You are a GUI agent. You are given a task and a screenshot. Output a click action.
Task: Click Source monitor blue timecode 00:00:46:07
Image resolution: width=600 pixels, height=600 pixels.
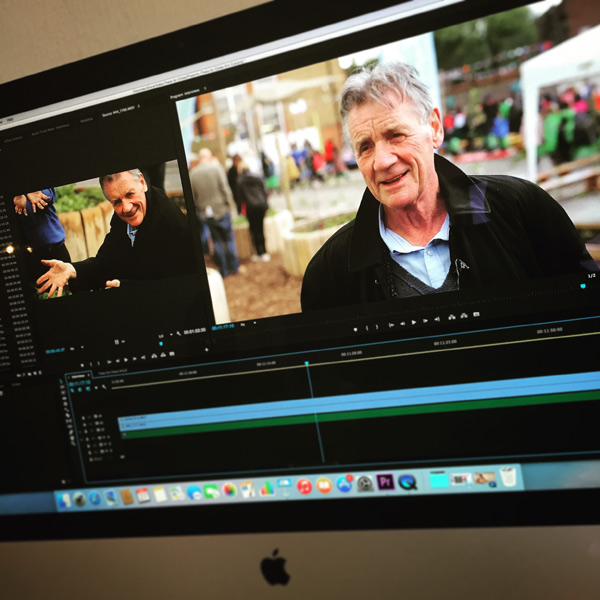click(x=55, y=351)
